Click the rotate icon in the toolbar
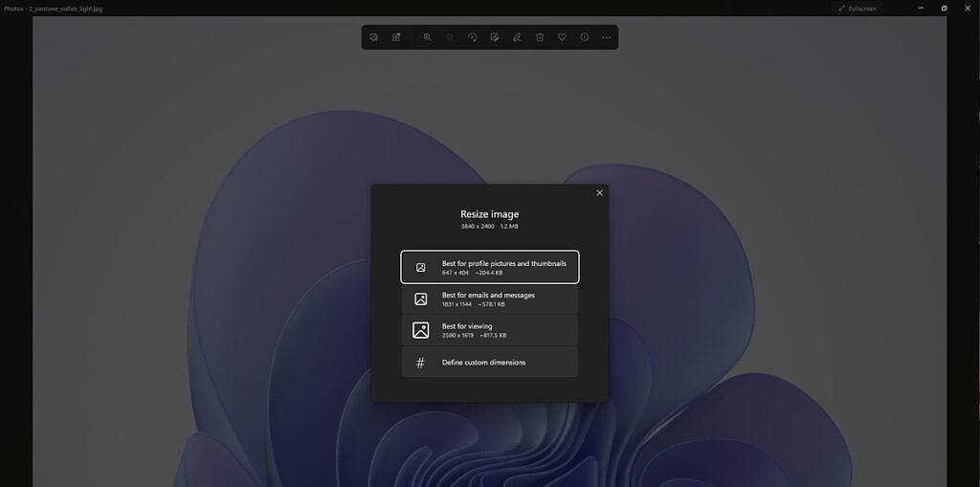Screen dimensions: 980x487 click(472, 37)
